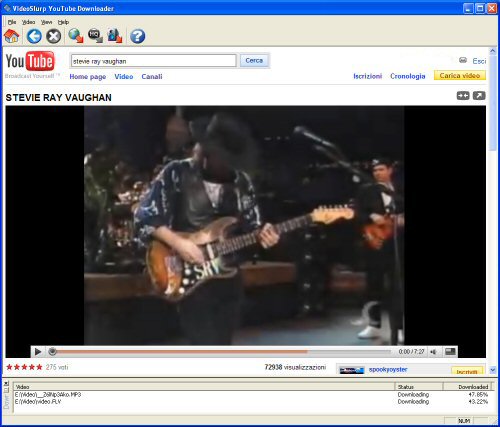Click the 72938 visualizzazioni text
This screenshot has height=427, width=500.
point(295,367)
